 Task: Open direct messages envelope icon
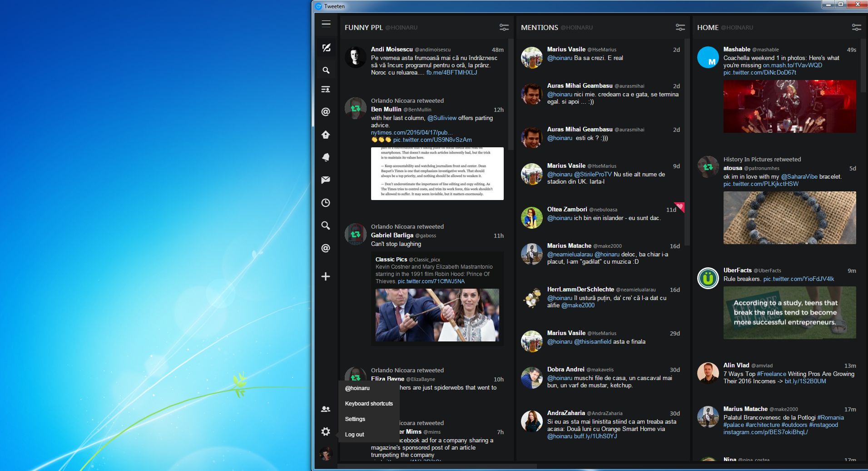tap(326, 180)
